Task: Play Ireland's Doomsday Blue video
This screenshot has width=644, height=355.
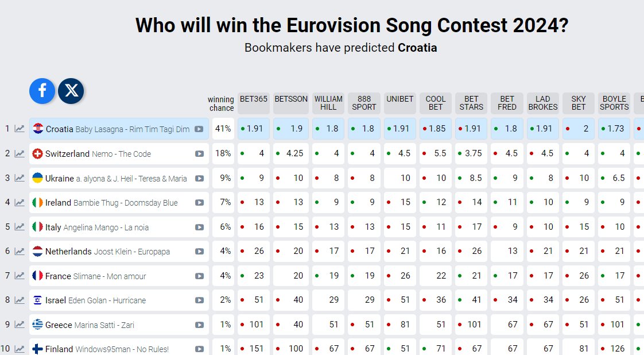Action: [x=199, y=203]
